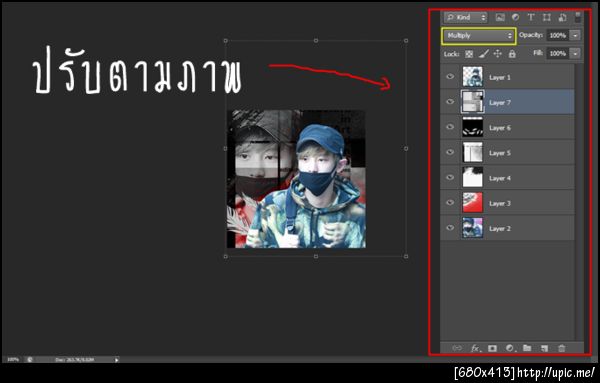Click the top-center transform handle
This screenshot has height=383, width=600.
(x=316, y=40)
